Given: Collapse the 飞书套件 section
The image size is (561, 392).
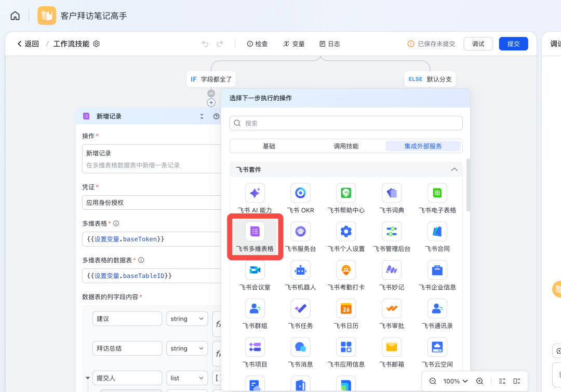Looking at the screenshot, I should (454, 169).
